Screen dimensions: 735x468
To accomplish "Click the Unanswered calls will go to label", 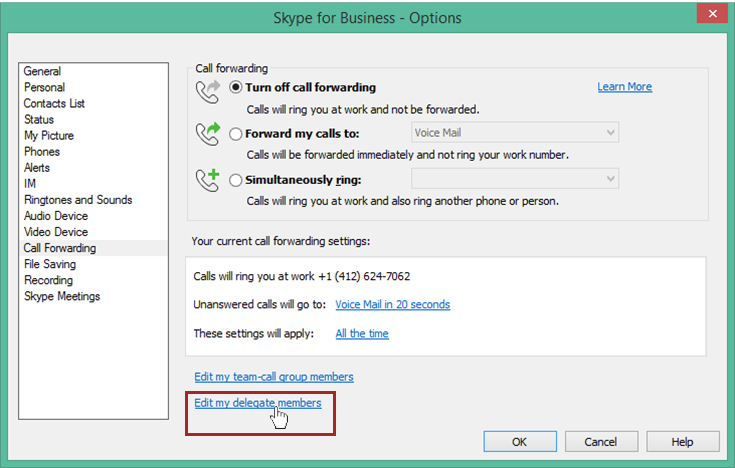I will 259,304.
